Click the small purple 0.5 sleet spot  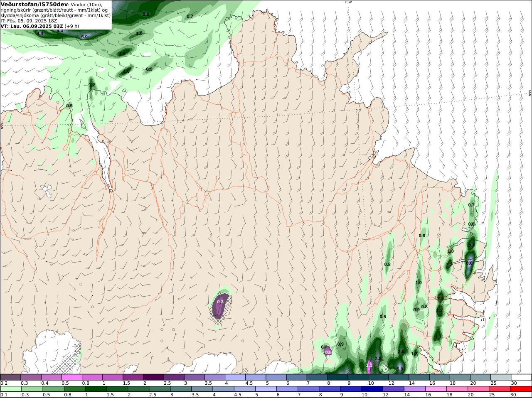pyautogui.click(x=328, y=351)
